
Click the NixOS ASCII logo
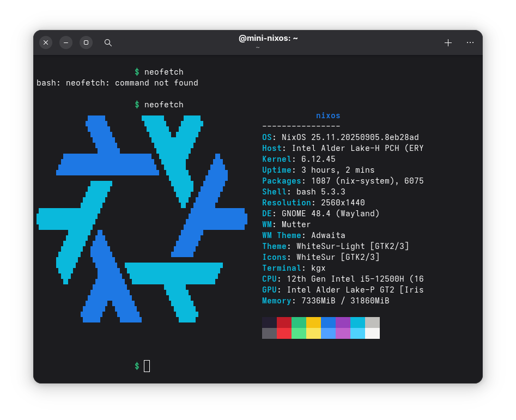click(x=142, y=218)
